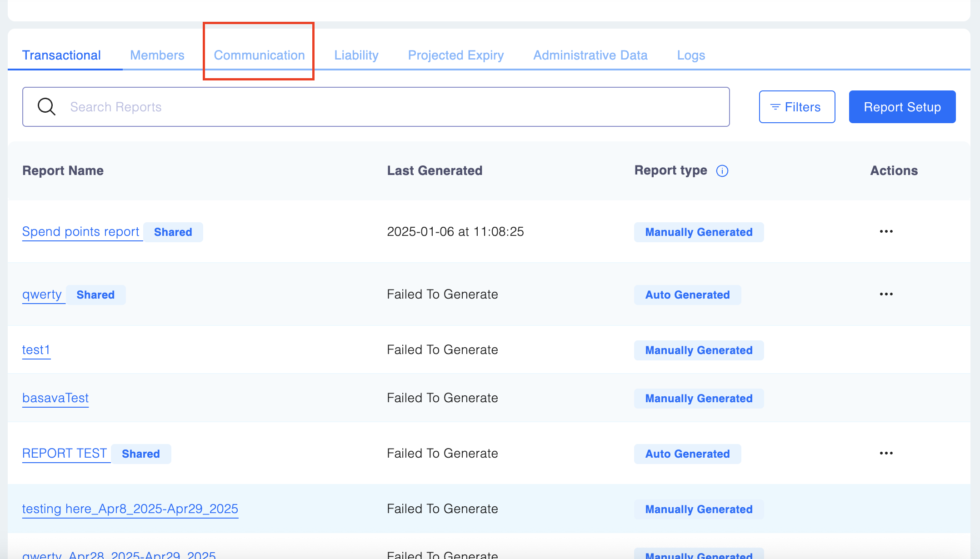Open the basavaTest report link
Screen dimensions: 980x559
coord(55,398)
